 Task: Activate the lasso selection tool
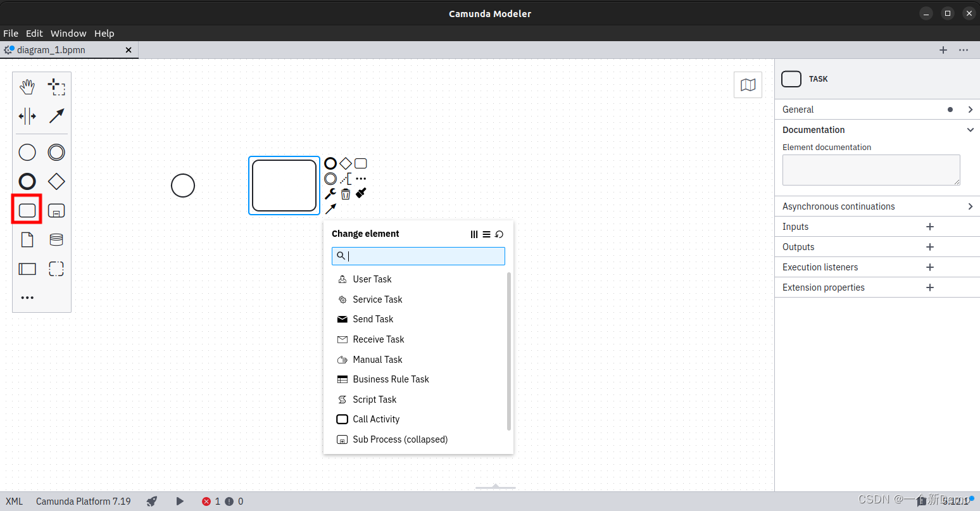click(x=56, y=87)
